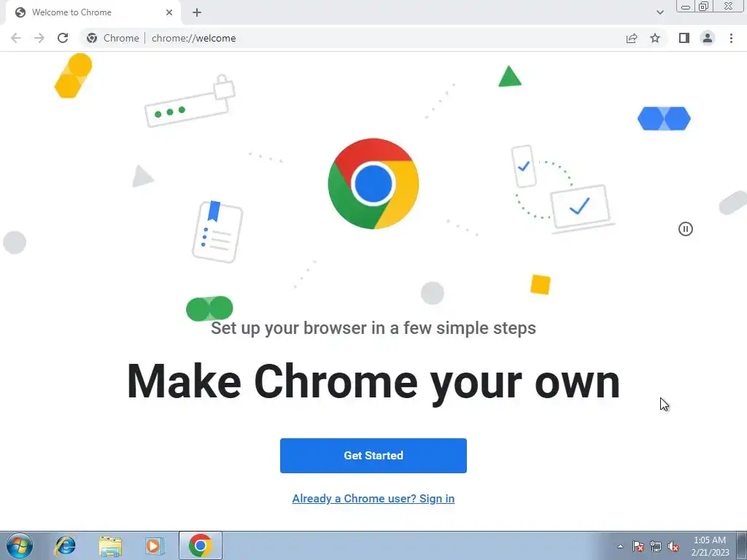Image resolution: width=747 pixels, height=560 pixels.
Task: Open the three-dot Chrome menu
Action: 731,38
